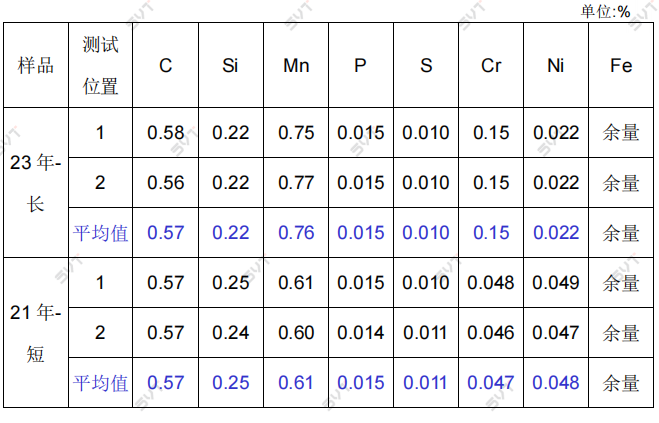
Task: Click the 0.048 Cr value cell
Action: pyautogui.click(x=491, y=283)
